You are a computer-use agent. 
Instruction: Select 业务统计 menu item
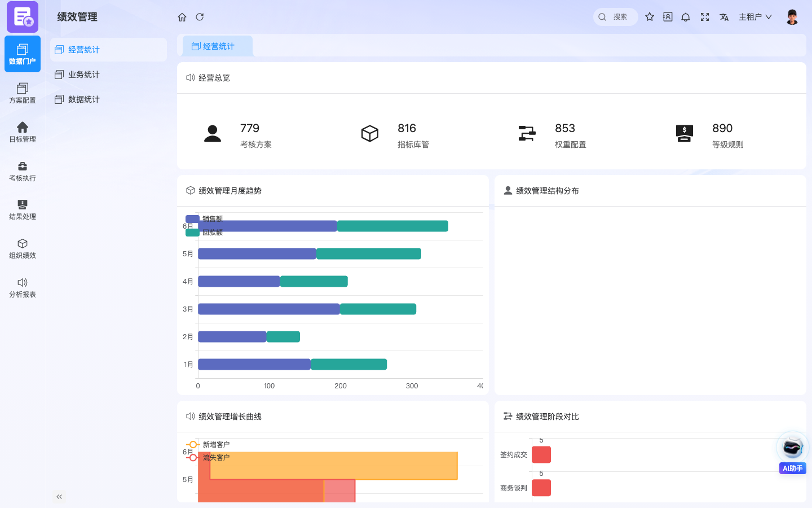tap(108, 75)
